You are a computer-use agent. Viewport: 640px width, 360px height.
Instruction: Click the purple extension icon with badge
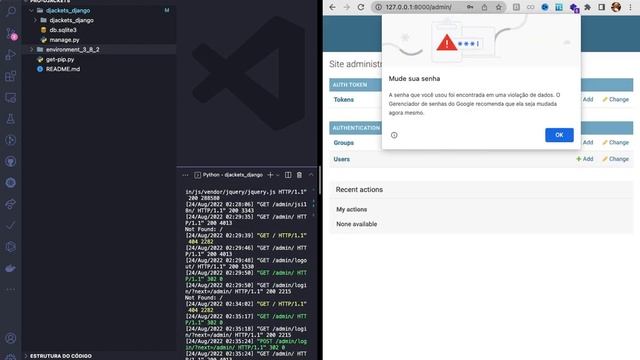[574, 7]
